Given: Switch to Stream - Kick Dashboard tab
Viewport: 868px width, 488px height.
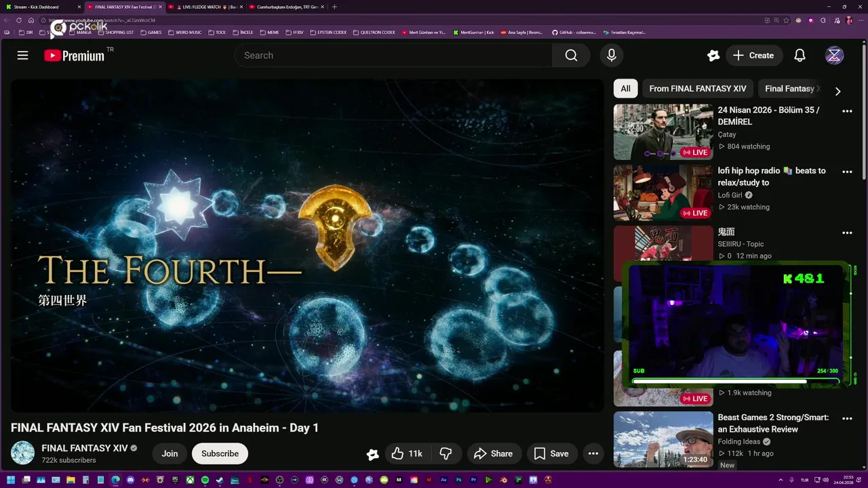Looking at the screenshot, I should 41,7.
